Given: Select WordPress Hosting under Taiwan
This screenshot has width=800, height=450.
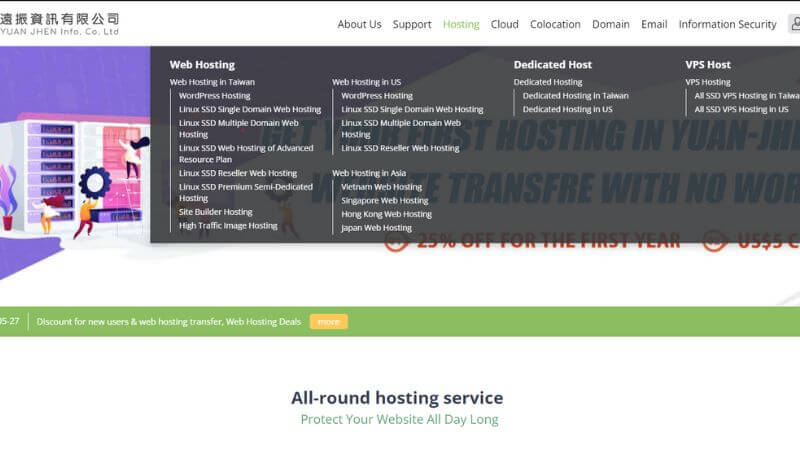Looking at the screenshot, I should click(x=215, y=95).
